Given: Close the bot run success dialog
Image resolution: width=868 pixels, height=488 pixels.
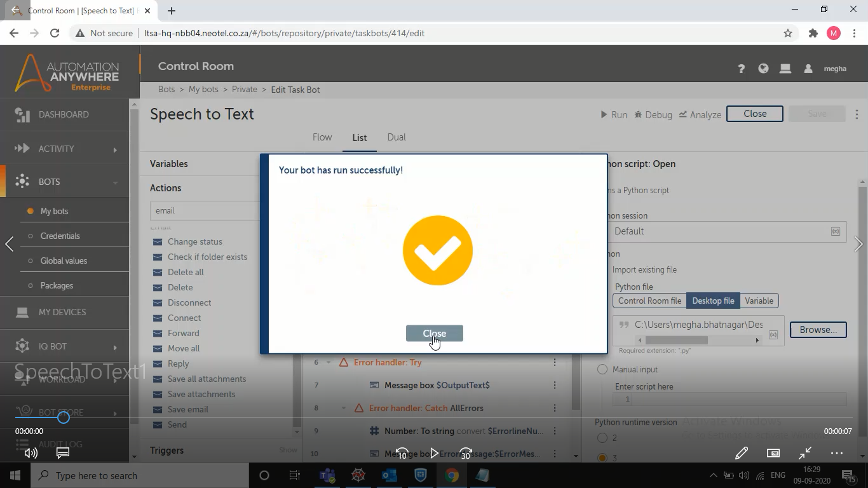Looking at the screenshot, I should (435, 334).
